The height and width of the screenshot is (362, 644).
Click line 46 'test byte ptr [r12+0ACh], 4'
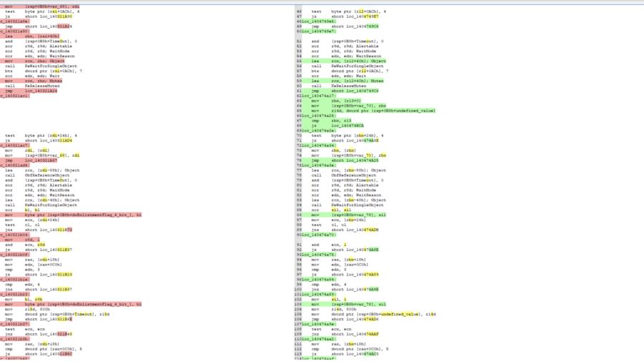coord(348,11)
